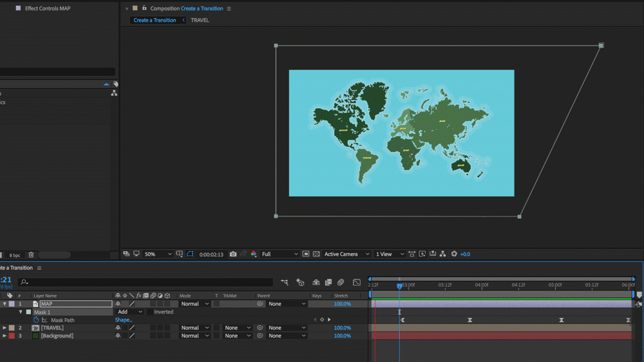
Task: Open the Effect Controls MAP panel tab
Action: 47,8
